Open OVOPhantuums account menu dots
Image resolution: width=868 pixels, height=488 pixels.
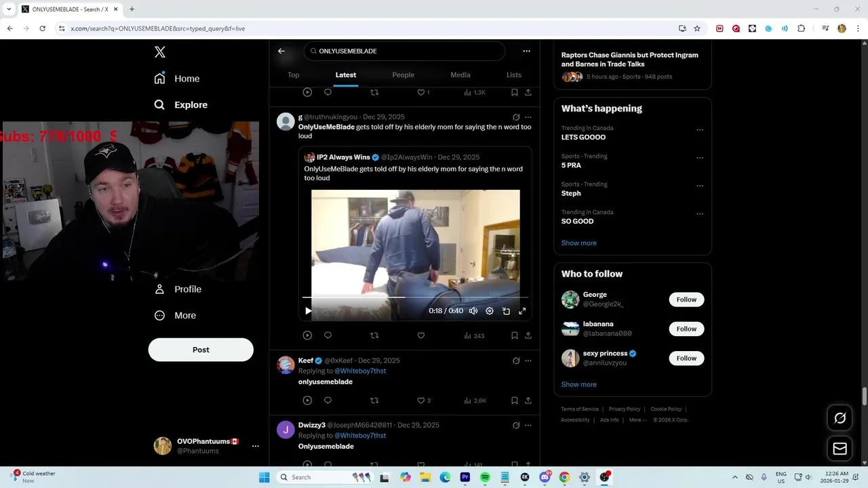pyautogui.click(x=255, y=446)
